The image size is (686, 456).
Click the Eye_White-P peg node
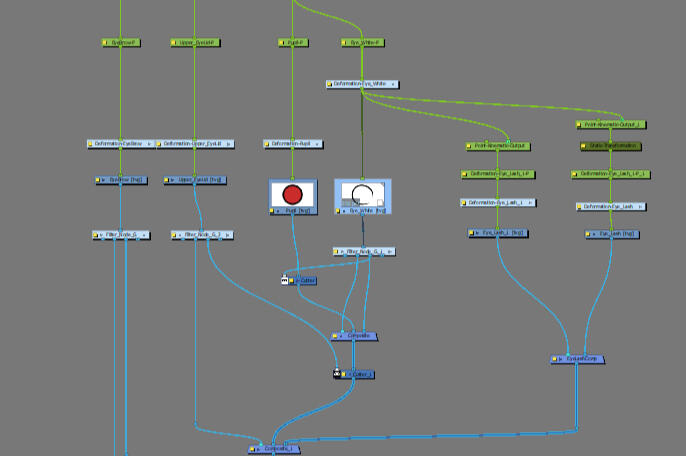(x=362, y=43)
